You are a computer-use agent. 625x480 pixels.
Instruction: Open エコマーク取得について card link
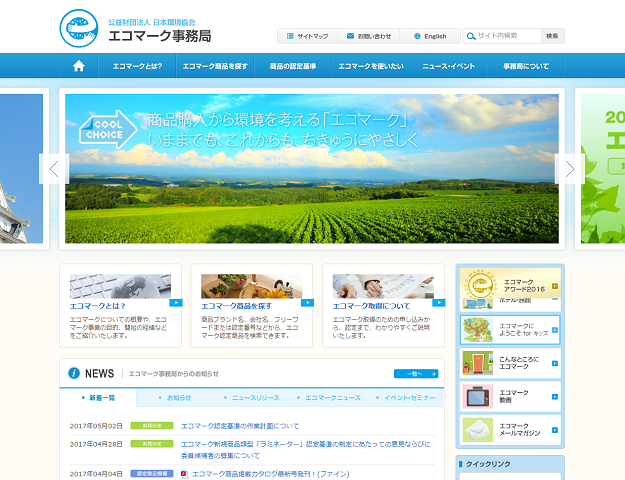point(371,306)
